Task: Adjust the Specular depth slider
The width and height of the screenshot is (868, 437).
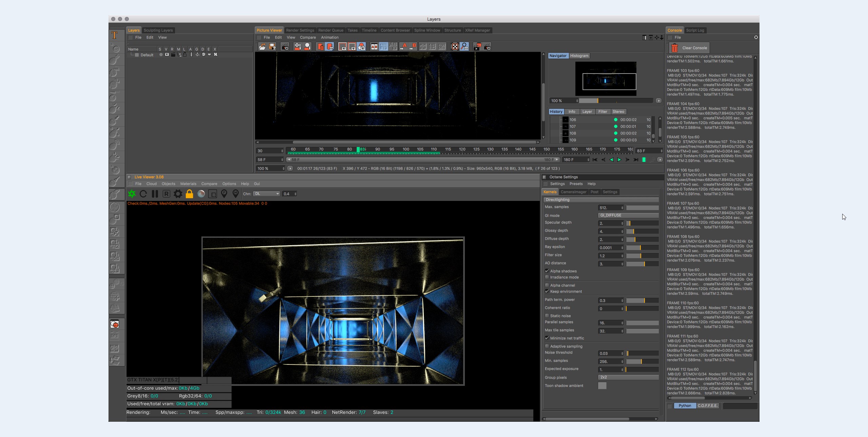Action: 642,223
